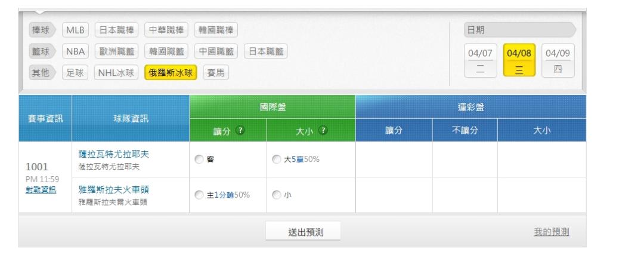
Task: Select the 客 radio button
Action: pyautogui.click(x=199, y=159)
